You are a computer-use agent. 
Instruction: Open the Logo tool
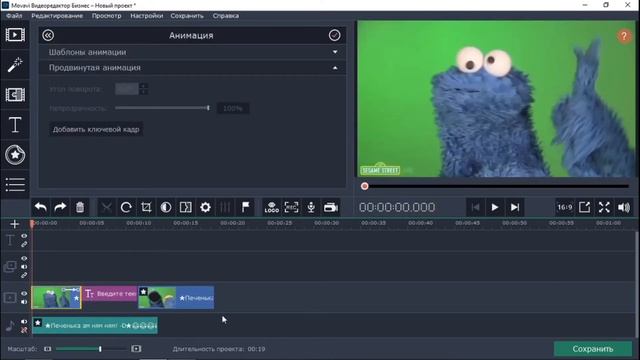pyautogui.click(x=271, y=207)
